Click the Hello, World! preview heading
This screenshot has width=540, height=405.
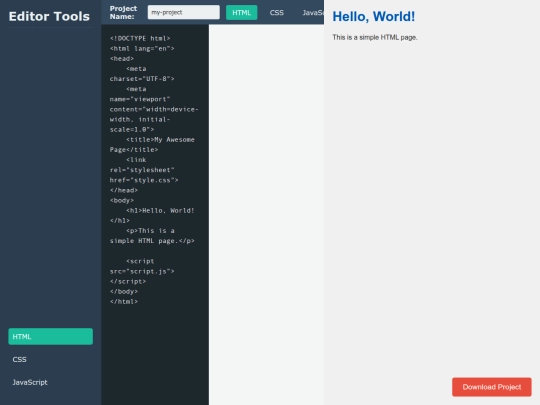pyautogui.click(x=374, y=16)
